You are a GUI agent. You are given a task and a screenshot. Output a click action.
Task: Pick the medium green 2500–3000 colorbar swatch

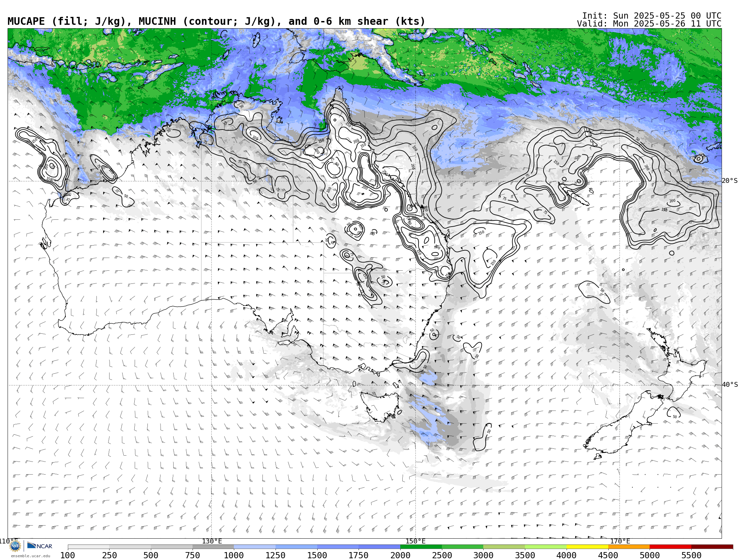[463, 547]
